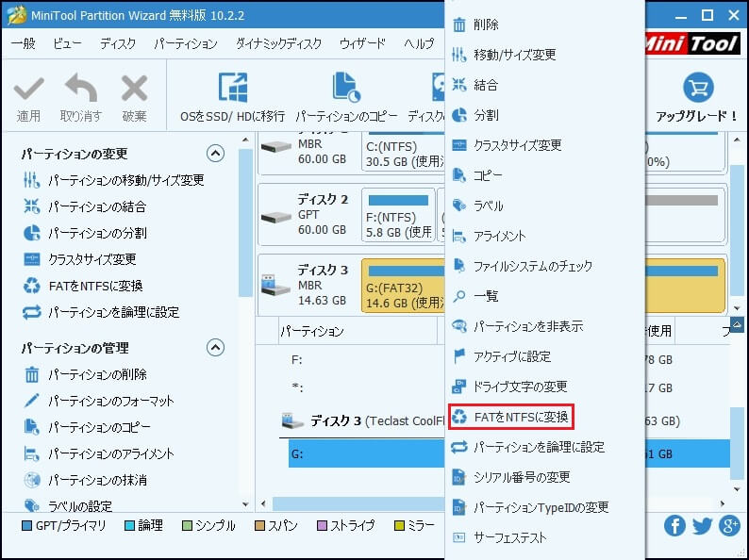
Task: Open the パーティション menu
Action: click(x=185, y=43)
